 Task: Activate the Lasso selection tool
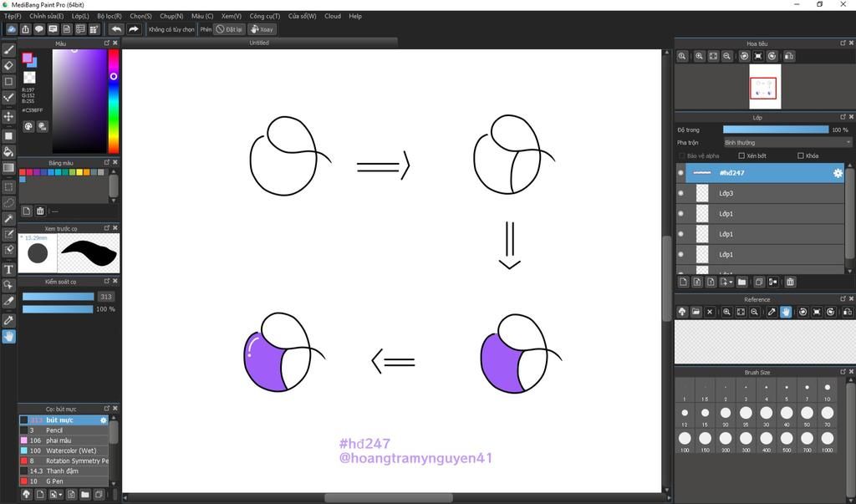click(8, 202)
